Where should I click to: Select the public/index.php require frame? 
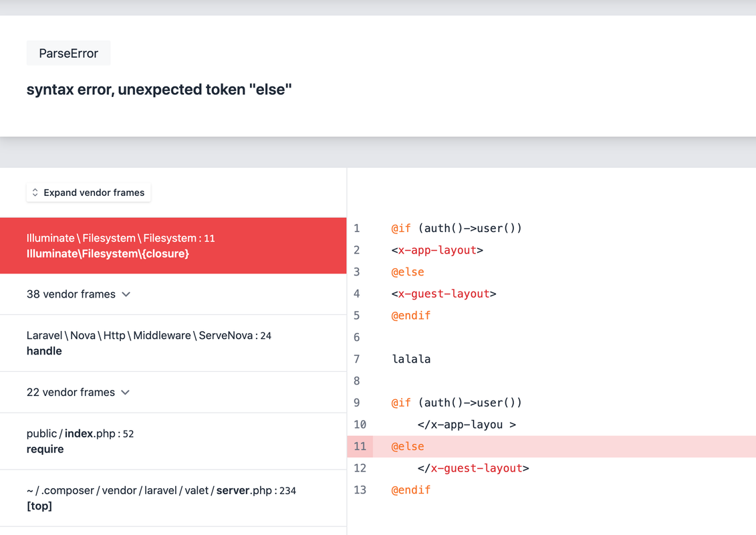173,441
